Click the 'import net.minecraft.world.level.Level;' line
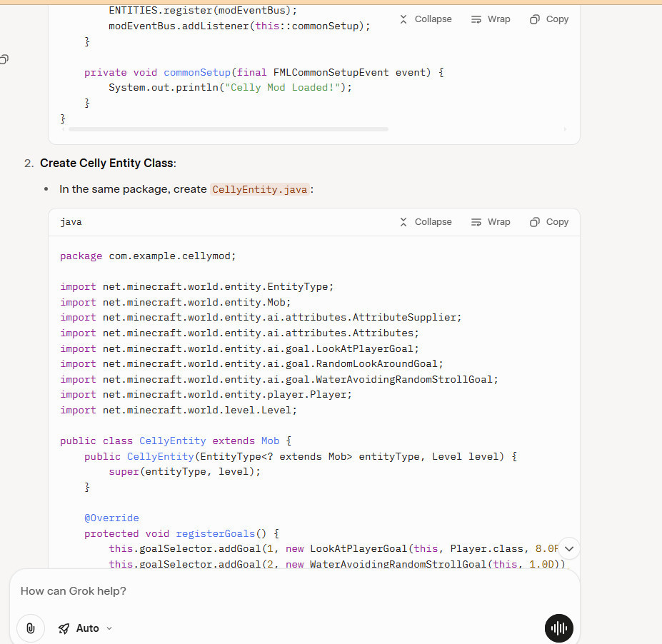 coord(178,411)
